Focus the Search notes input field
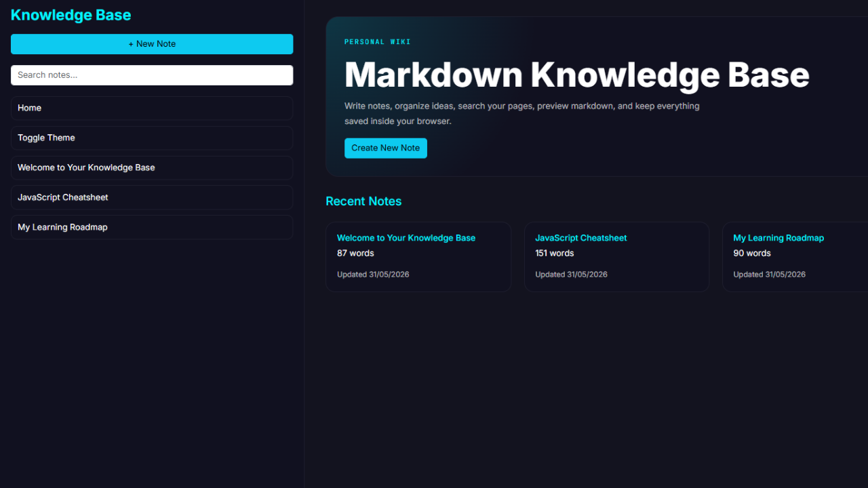868x488 pixels. [152, 75]
